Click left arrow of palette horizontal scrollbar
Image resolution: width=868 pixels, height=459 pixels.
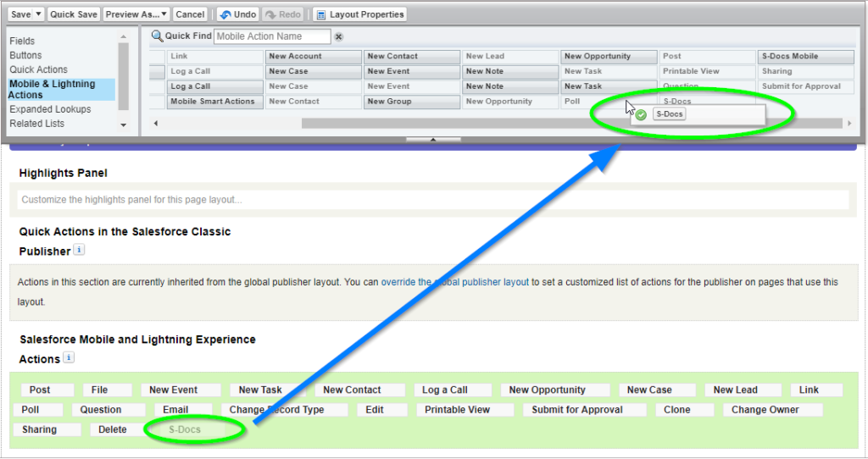pyautogui.click(x=156, y=124)
